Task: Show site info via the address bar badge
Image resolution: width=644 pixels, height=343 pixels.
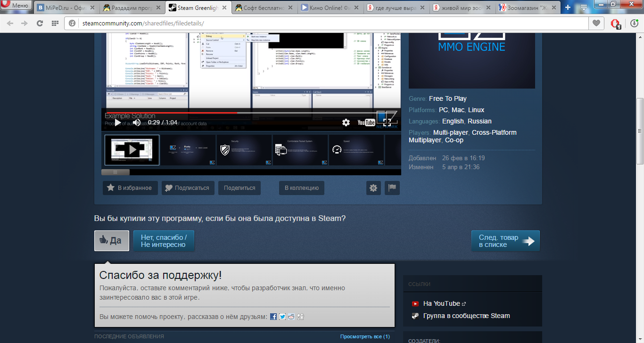Action: (x=73, y=23)
